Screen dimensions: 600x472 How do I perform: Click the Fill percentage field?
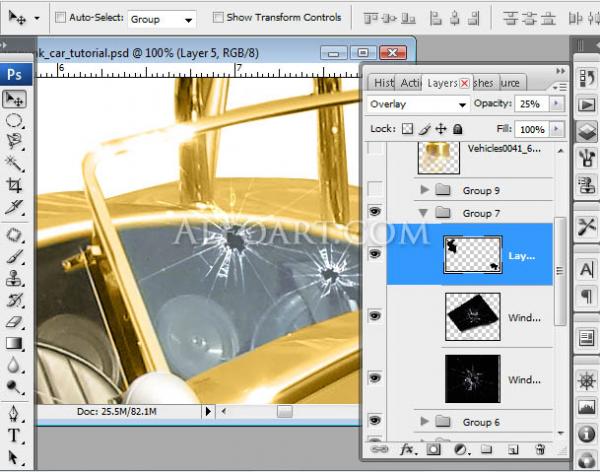click(531, 129)
